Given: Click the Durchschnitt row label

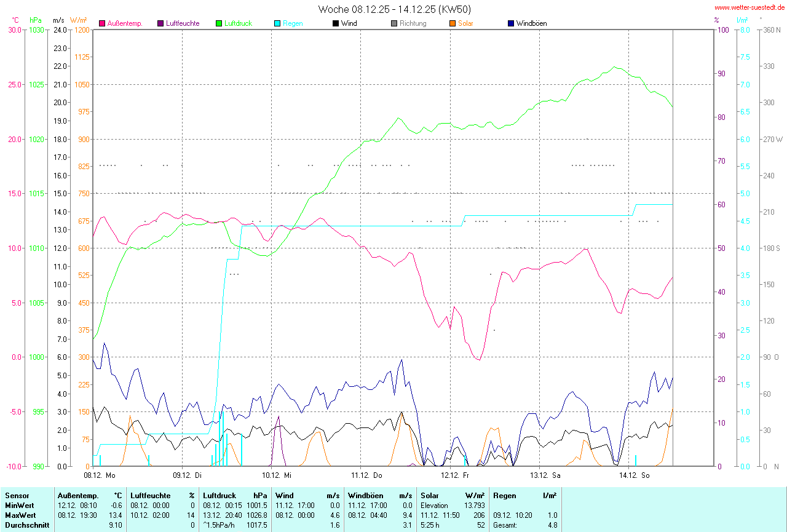Looking at the screenshot, I should pos(25,525).
